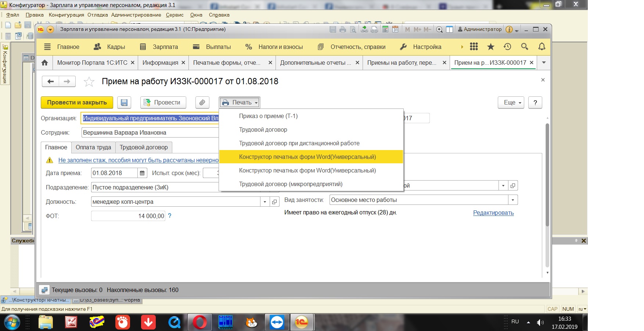Open calendar picker for Дата приема
This screenshot has width=644, height=331.
pyautogui.click(x=143, y=173)
